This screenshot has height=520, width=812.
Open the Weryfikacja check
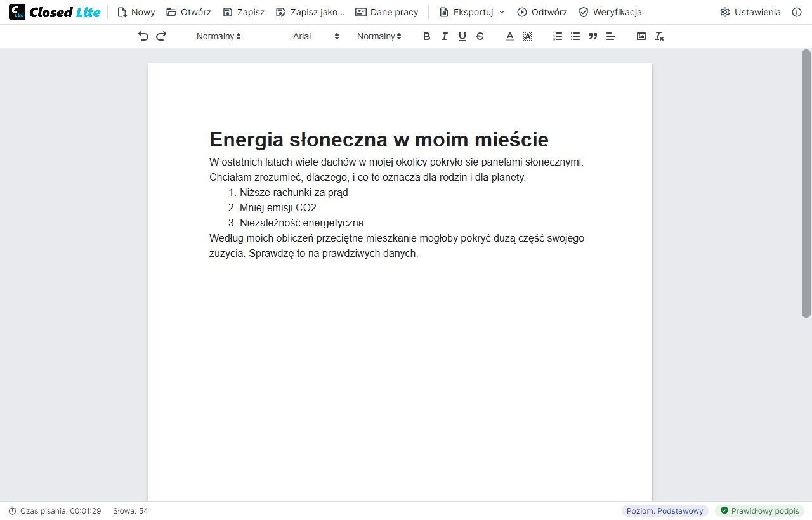click(x=610, y=12)
